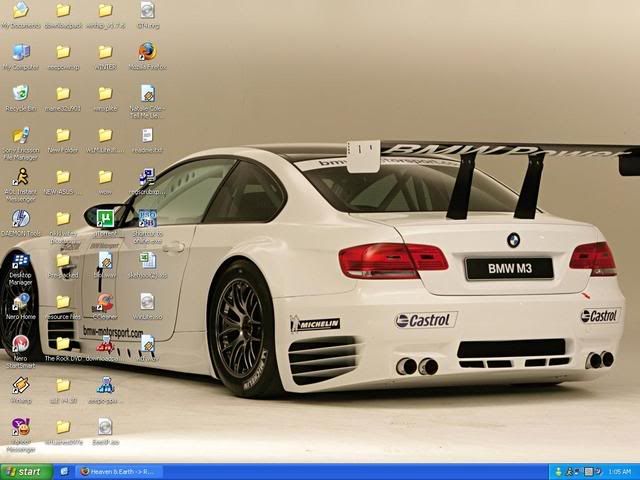Launch the Nero StartSmart shortcut
Viewport: 640px width, 480px height.
pyautogui.click(x=21, y=343)
